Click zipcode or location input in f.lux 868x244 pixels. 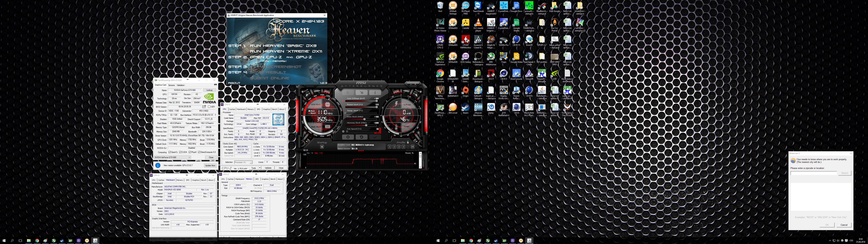coord(814,173)
